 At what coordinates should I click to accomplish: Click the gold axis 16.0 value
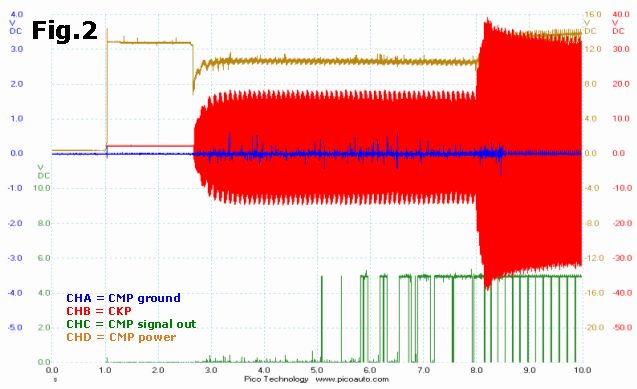(x=593, y=15)
